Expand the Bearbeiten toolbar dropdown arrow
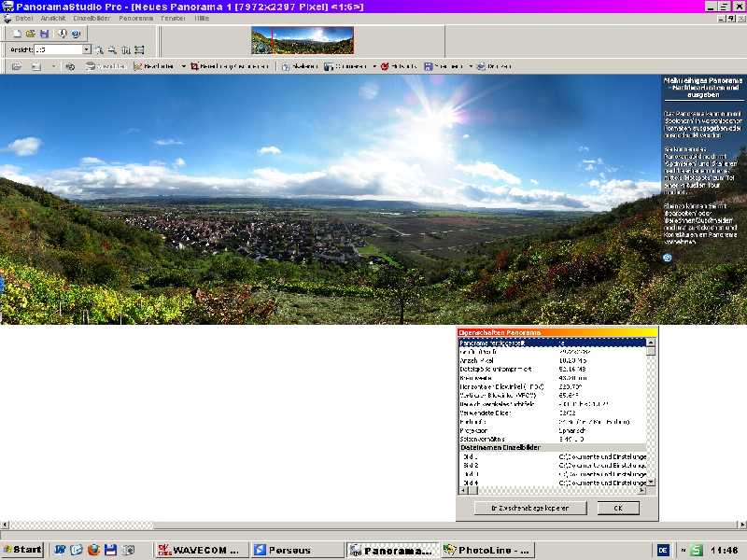 (183, 66)
